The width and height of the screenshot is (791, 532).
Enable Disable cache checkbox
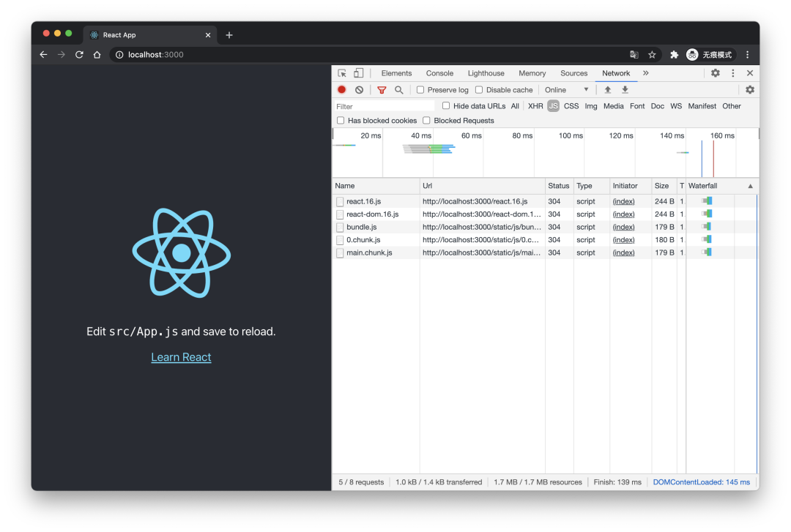coord(479,90)
